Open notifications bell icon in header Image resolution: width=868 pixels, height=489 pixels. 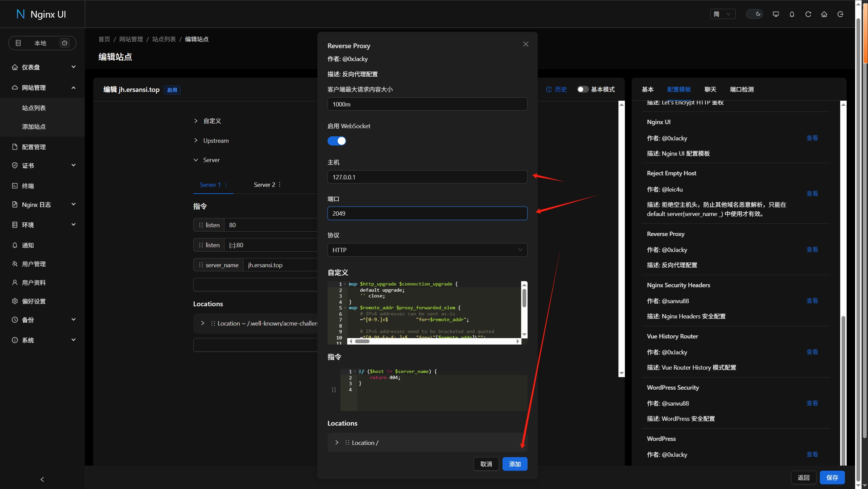click(792, 14)
